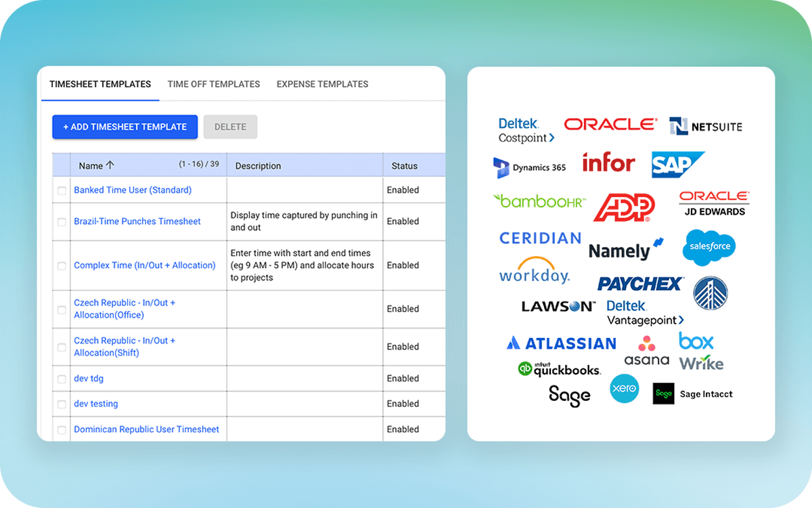Click the red Oracle logo beside Deltek Costpoint

click(611, 124)
